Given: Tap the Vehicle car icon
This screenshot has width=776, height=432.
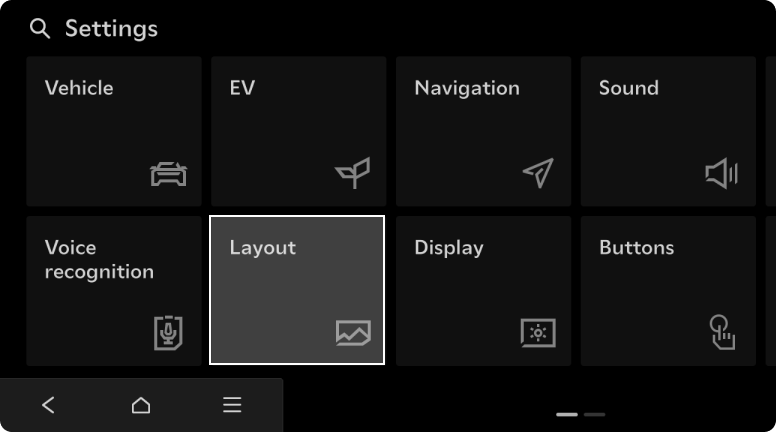Looking at the screenshot, I should point(168,174).
